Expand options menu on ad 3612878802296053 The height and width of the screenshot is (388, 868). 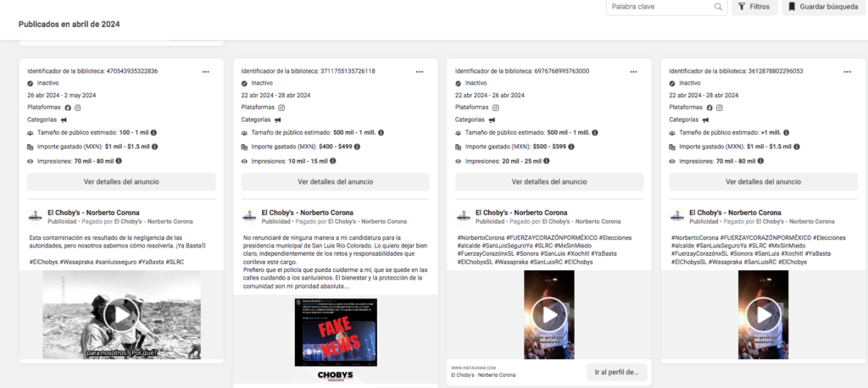847,71
